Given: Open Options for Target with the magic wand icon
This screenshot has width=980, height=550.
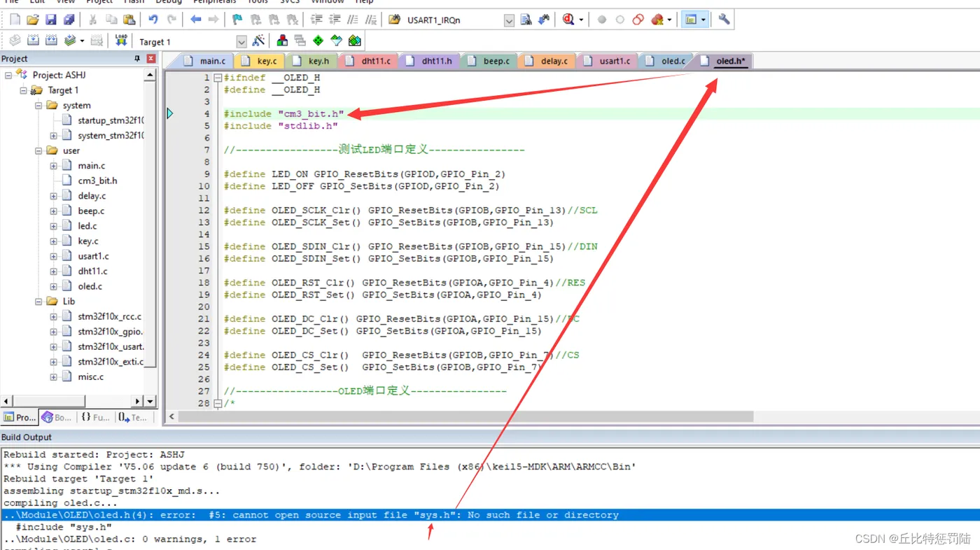Looking at the screenshot, I should click(258, 41).
